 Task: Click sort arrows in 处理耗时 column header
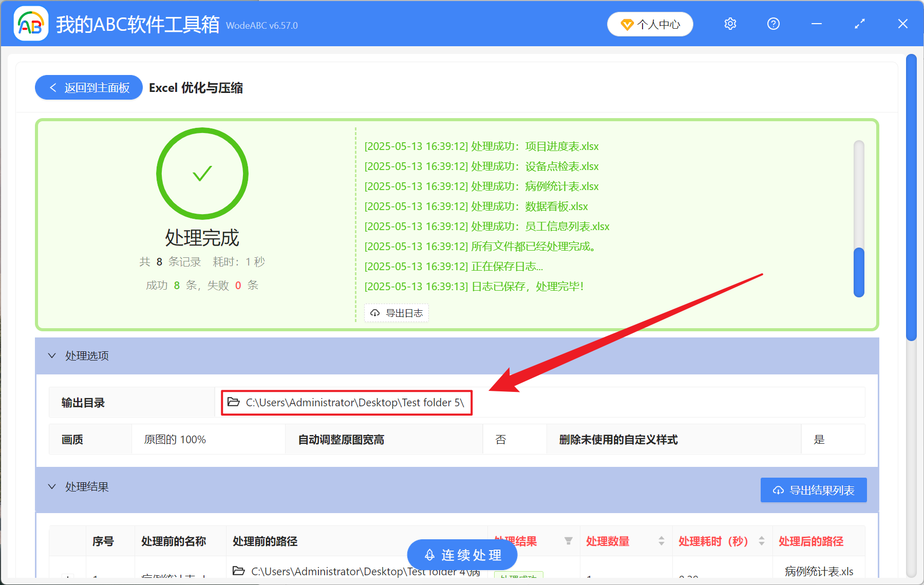(761, 541)
